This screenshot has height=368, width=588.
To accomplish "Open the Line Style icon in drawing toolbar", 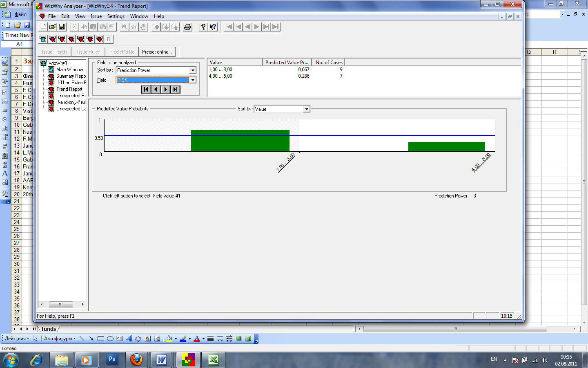I will 210,339.
